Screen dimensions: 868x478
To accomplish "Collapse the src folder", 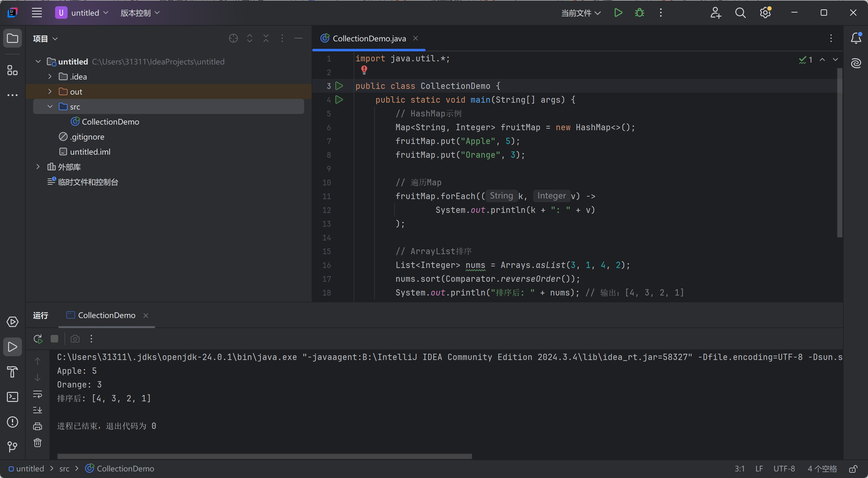I will pyautogui.click(x=50, y=106).
